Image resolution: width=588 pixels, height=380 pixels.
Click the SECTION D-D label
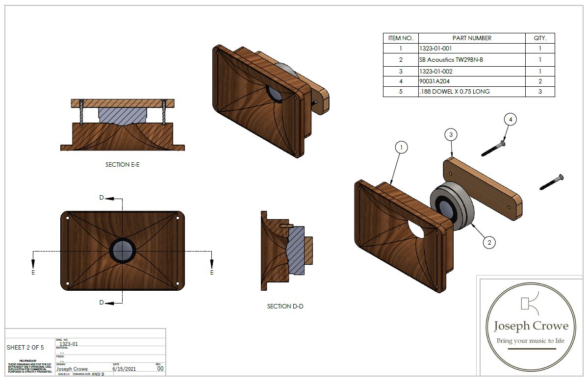click(285, 306)
